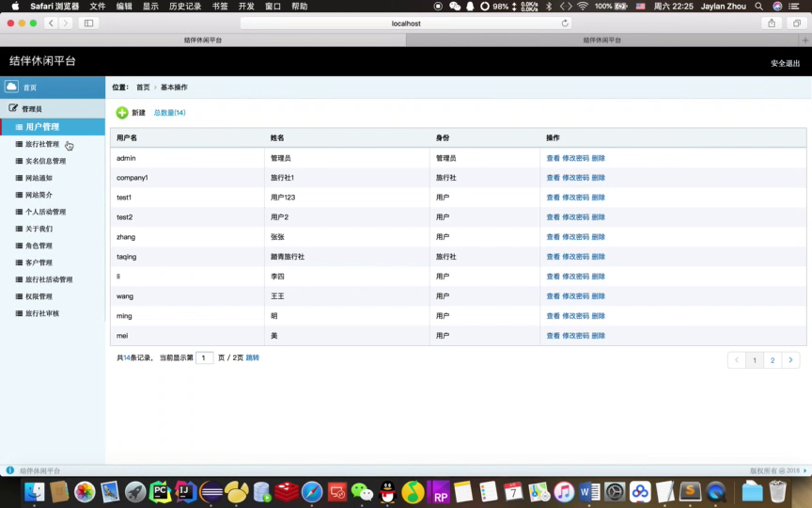Open Photos app from the dock
Image resolution: width=812 pixels, height=508 pixels.
85,492
